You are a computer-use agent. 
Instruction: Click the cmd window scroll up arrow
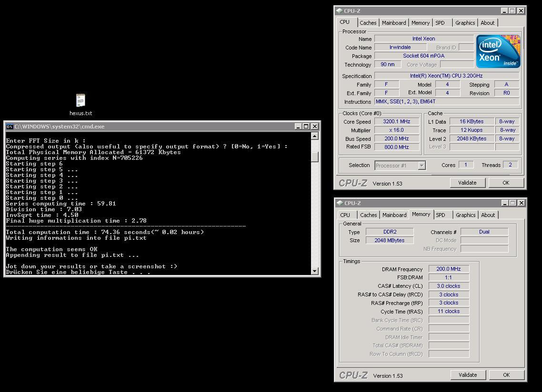tap(314, 136)
